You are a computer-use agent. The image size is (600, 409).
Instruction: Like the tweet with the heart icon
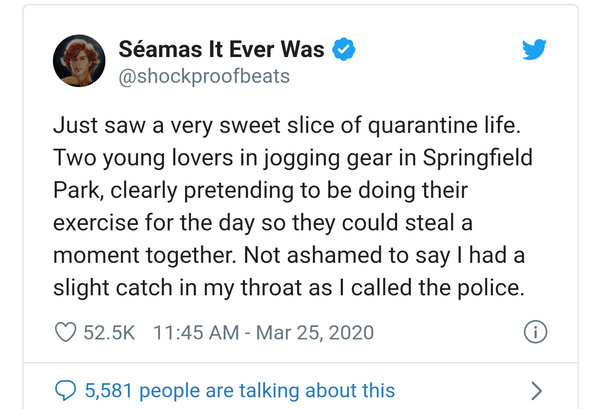66,332
